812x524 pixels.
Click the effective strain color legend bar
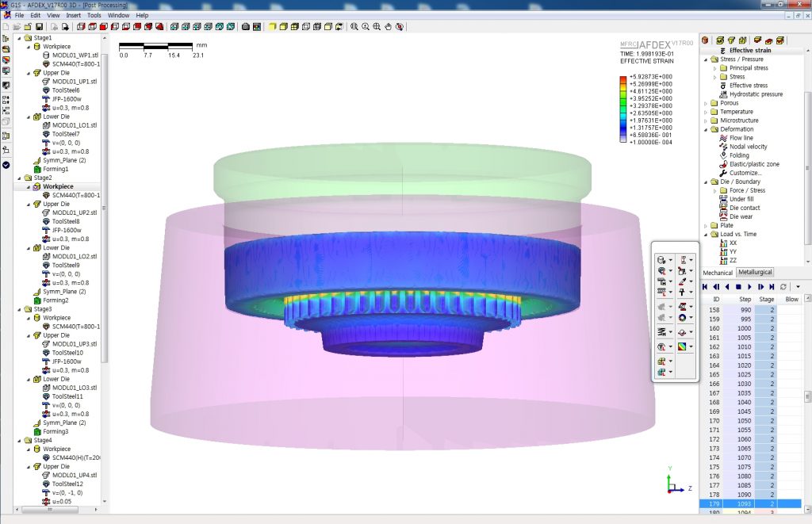pyautogui.click(x=623, y=109)
